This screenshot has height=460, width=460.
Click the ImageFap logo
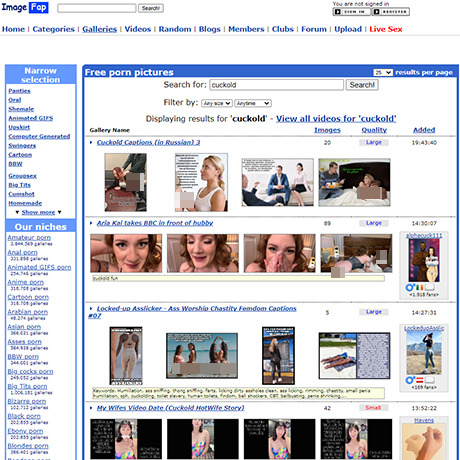(x=25, y=7)
